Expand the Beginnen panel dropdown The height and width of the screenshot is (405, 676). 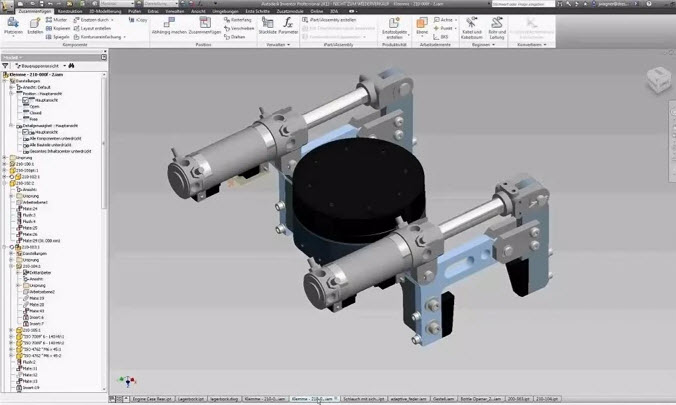click(493, 45)
